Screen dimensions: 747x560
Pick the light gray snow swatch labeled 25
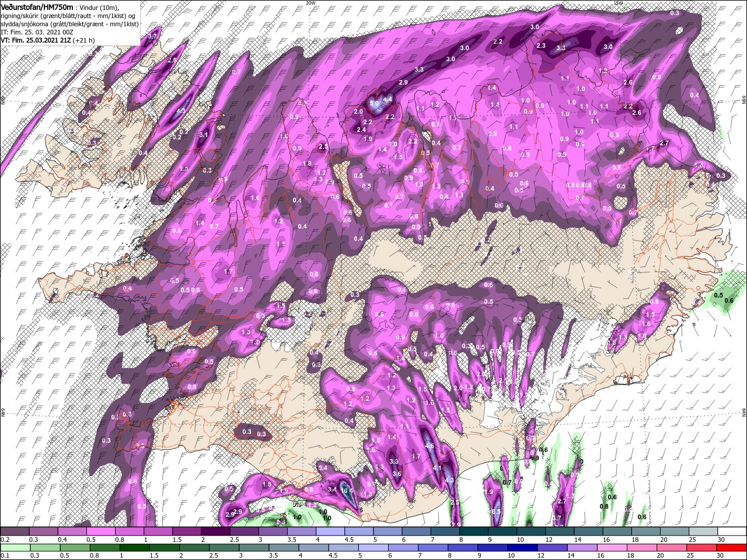702,531
